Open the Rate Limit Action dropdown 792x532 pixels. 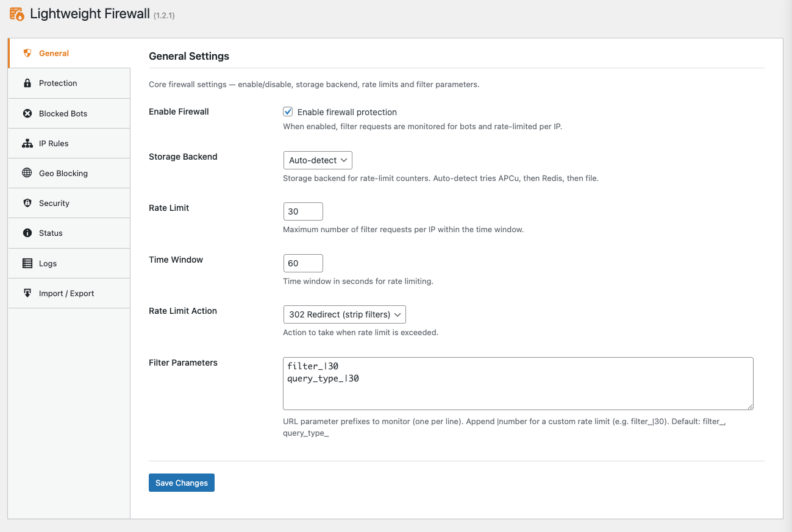point(344,314)
